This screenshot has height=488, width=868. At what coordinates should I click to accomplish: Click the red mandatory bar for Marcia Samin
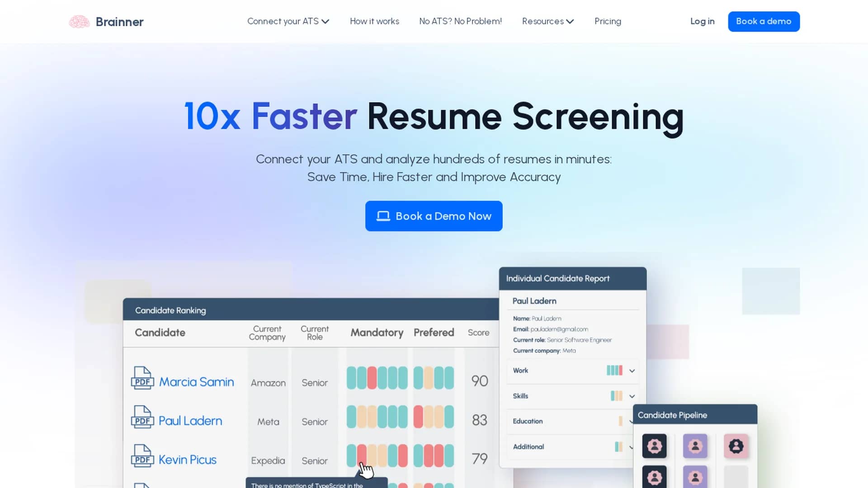tap(372, 378)
